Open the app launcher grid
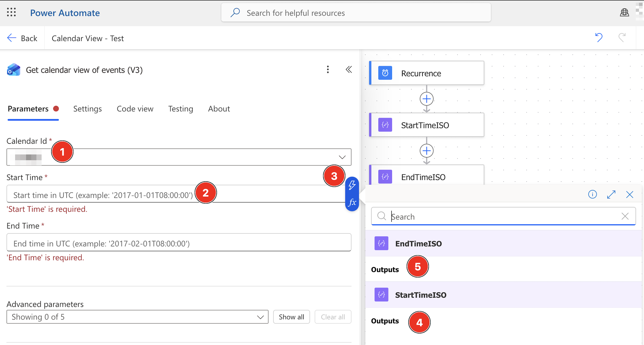The width and height of the screenshot is (644, 345). 11,12
